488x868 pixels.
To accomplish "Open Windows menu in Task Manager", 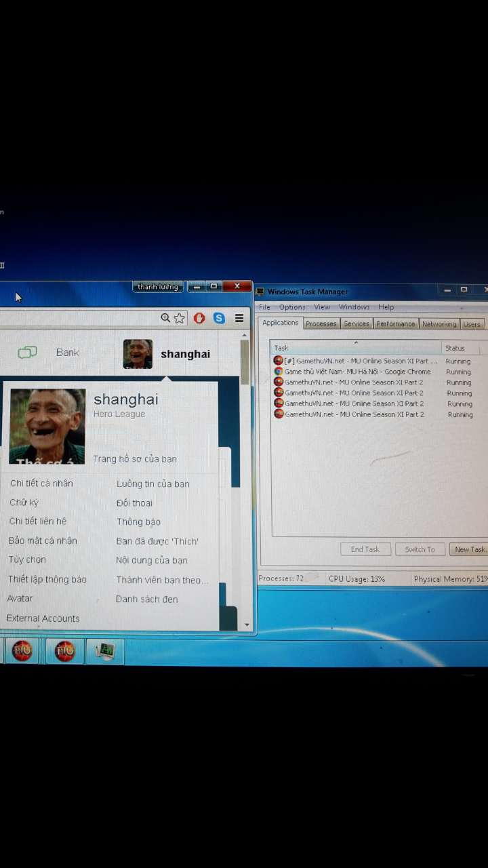I will pyautogui.click(x=354, y=307).
